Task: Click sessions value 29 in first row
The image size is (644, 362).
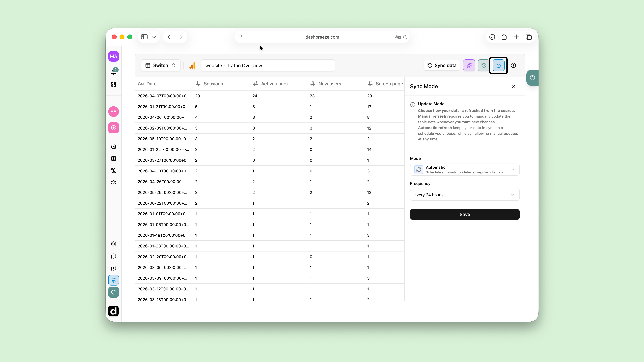Action: click(x=198, y=96)
